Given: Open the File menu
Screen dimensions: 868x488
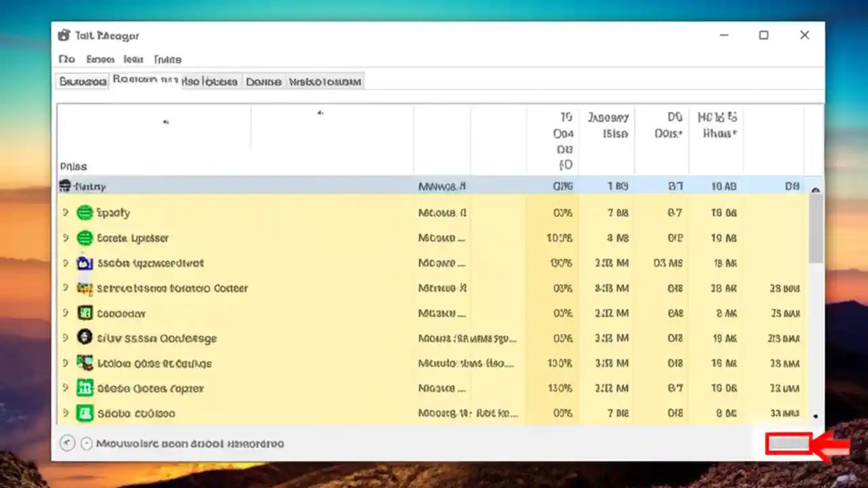Looking at the screenshot, I should tap(66, 60).
